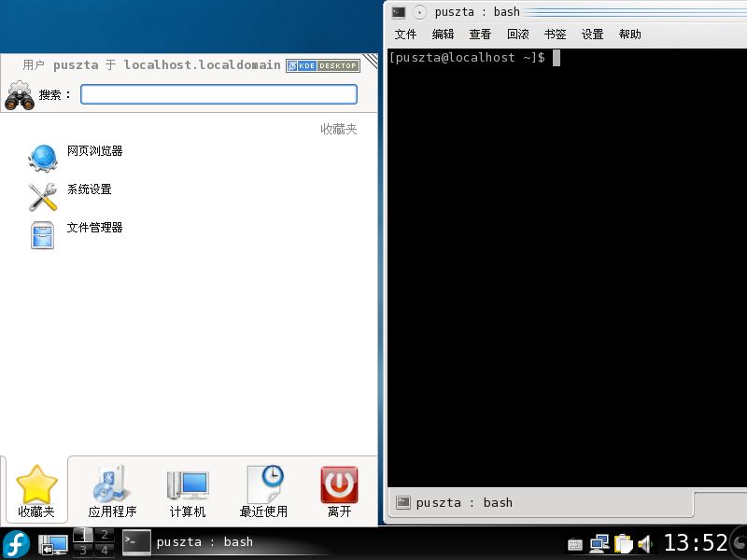Switch to virtual desktop 4 in pager

coord(105,551)
